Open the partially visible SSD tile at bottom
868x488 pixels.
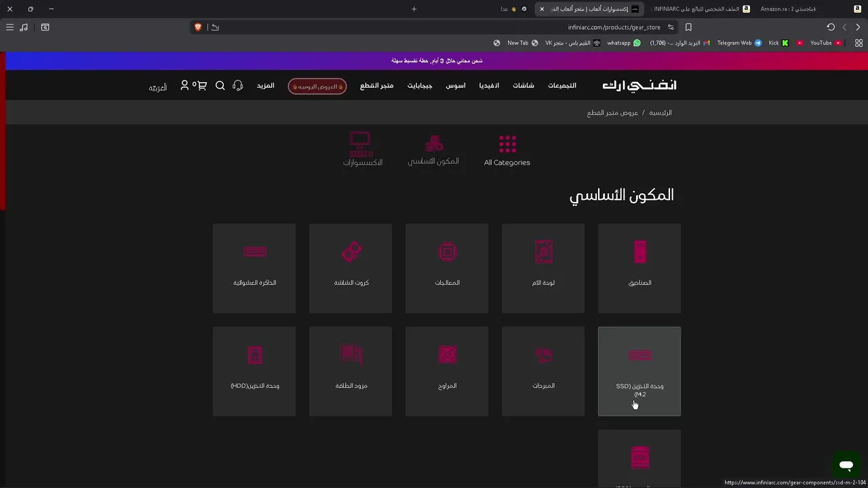pyautogui.click(x=639, y=459)
